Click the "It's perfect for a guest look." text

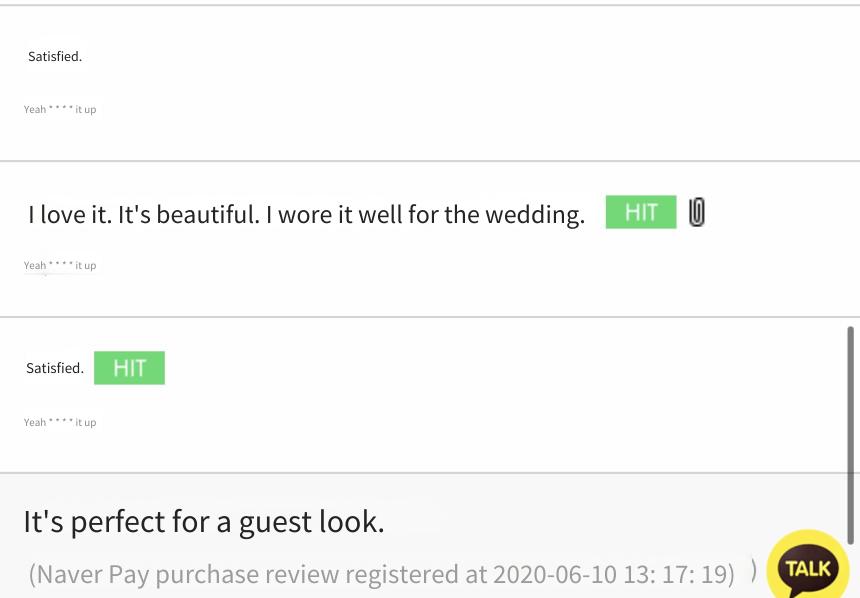[204, 521]
